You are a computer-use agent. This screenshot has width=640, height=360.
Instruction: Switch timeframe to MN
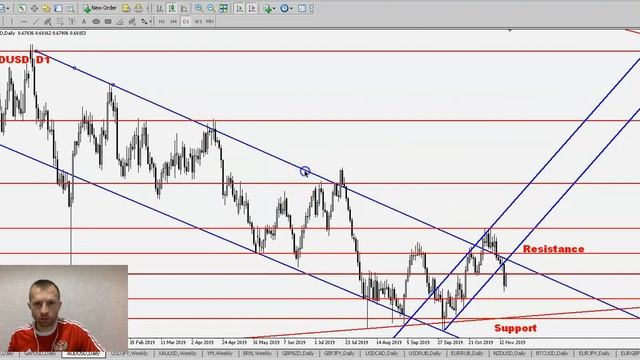pyautogui.click(x=209, y=21)
